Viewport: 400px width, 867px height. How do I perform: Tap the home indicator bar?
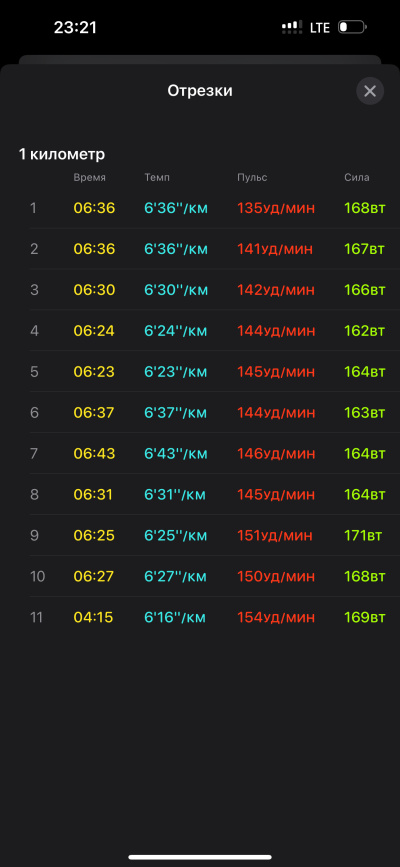(x=200, y=857)
